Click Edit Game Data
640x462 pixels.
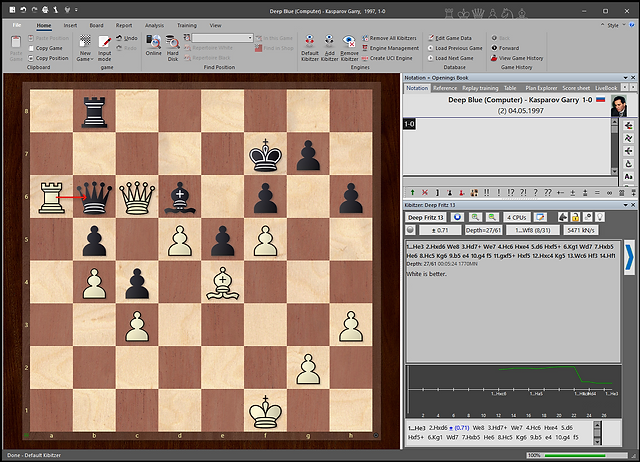click(x=449, y=38)
